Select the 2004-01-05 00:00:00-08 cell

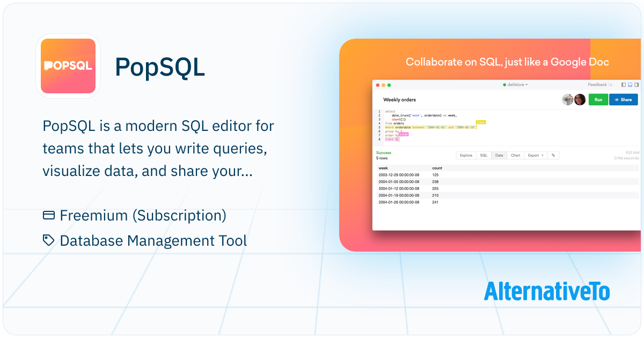399,182
